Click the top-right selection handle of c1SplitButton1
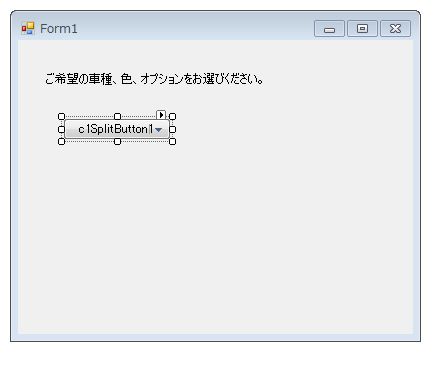Viewport: 442px width, 367px height. (172, 116)
